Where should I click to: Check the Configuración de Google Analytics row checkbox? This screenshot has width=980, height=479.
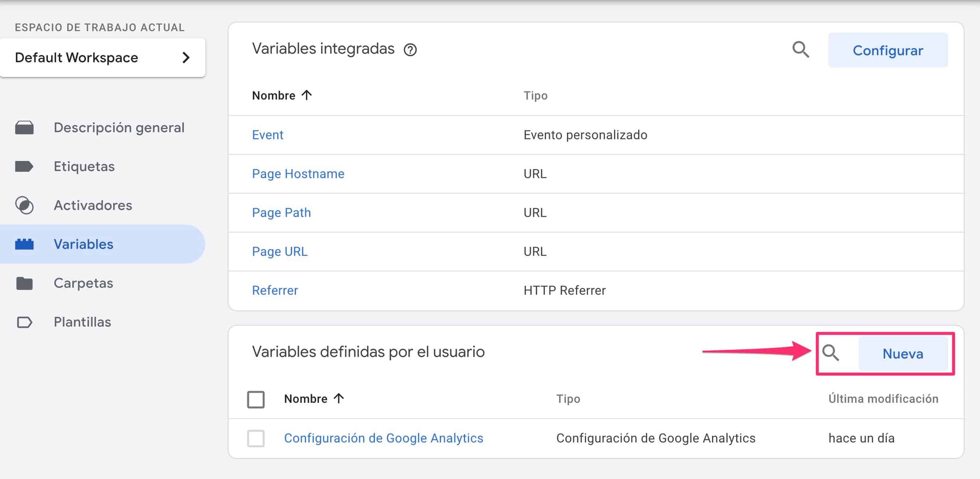[256, 438]
